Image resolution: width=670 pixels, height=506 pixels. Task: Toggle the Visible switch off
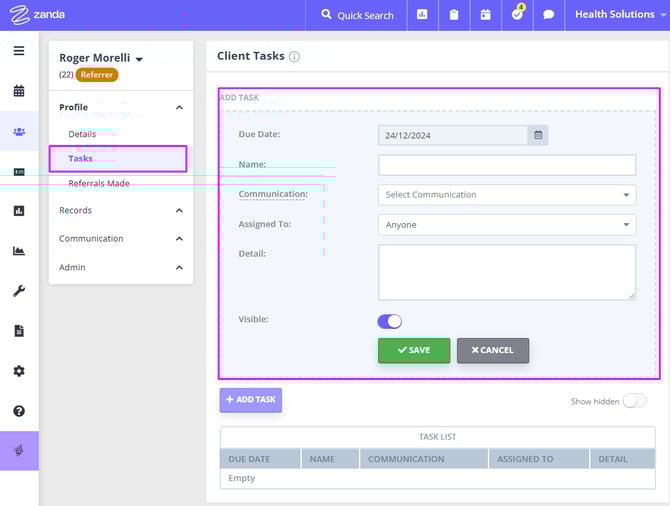pyautogui.click(x=389, y=321)
